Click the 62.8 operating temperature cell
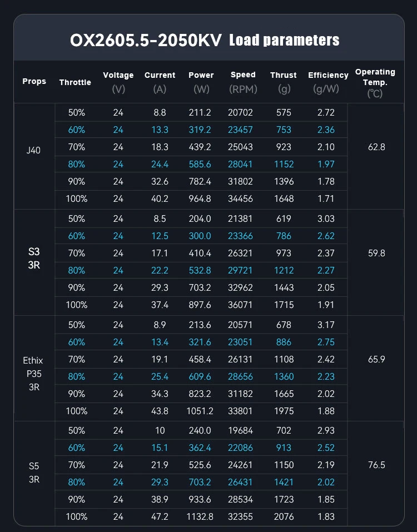 pos(376,147)
